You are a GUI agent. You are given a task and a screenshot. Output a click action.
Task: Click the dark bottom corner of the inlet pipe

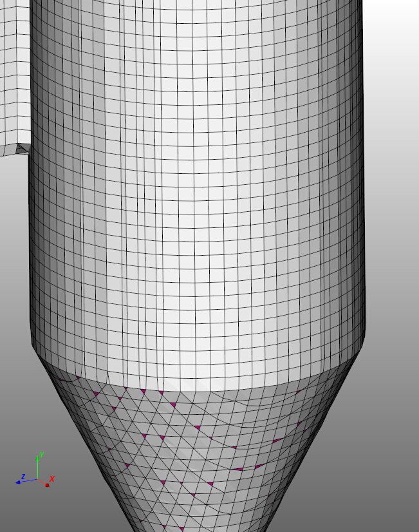[23, 149]
